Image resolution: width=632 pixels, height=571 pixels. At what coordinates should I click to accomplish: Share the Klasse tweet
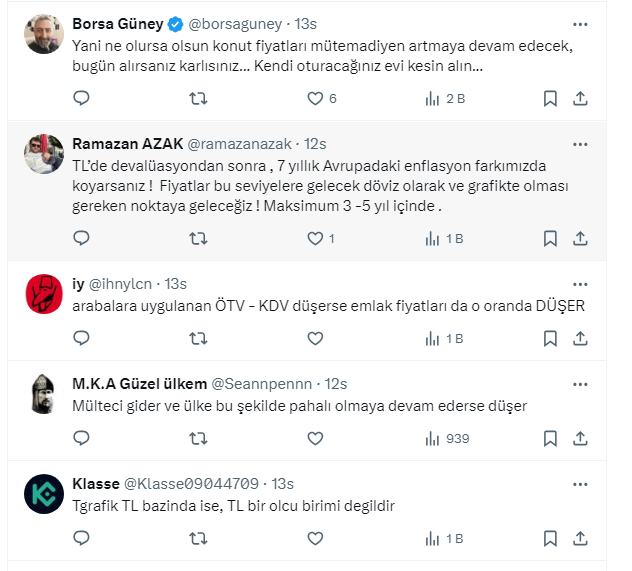click(580, 538)
